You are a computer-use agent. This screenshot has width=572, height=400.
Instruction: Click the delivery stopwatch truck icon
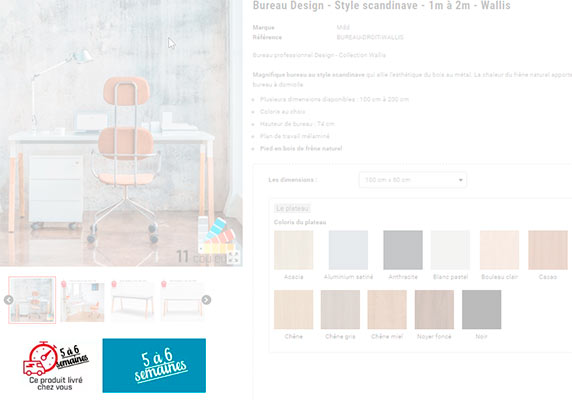[x=40, y=358]
